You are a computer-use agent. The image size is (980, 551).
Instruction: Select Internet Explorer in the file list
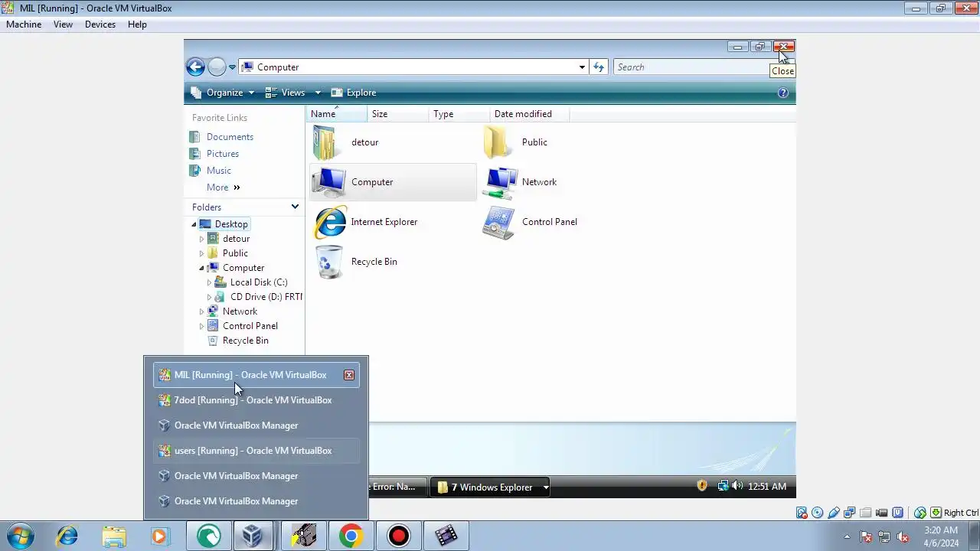point(366,222)
